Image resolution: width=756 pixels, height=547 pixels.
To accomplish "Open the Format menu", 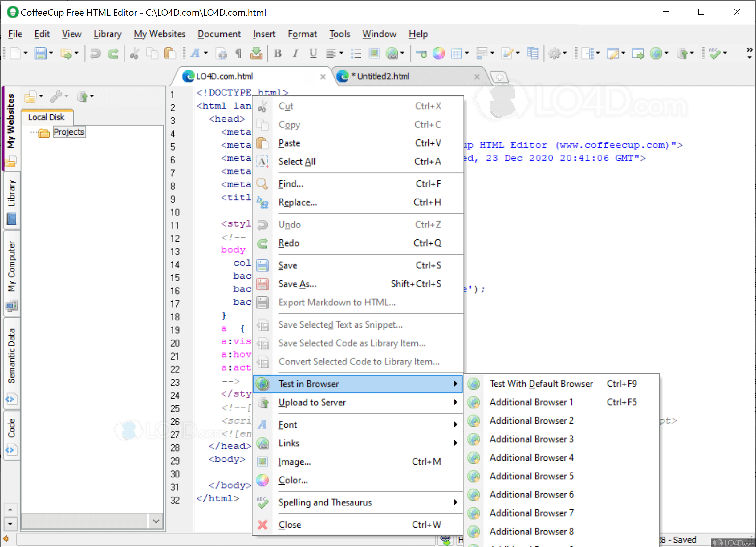I will (x=302, y=34).
